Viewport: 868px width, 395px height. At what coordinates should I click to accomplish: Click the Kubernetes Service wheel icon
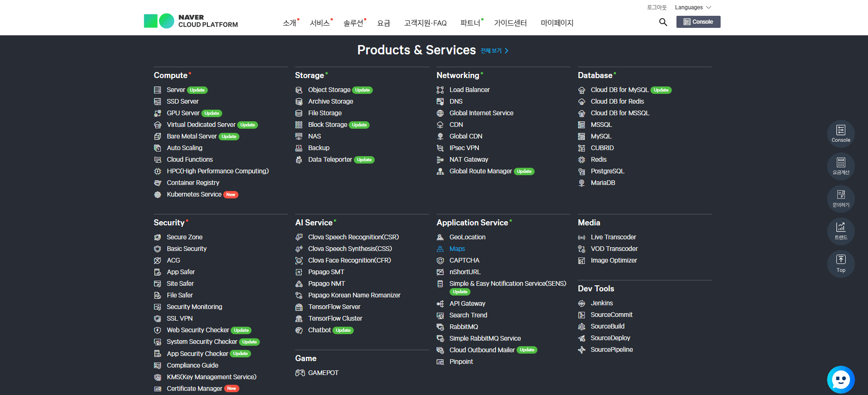158,195
